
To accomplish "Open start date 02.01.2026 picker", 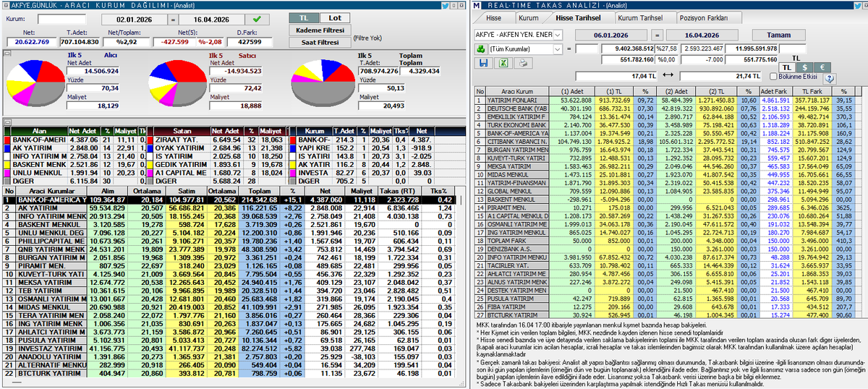I will pyautogui.click(x=135, y=19).
